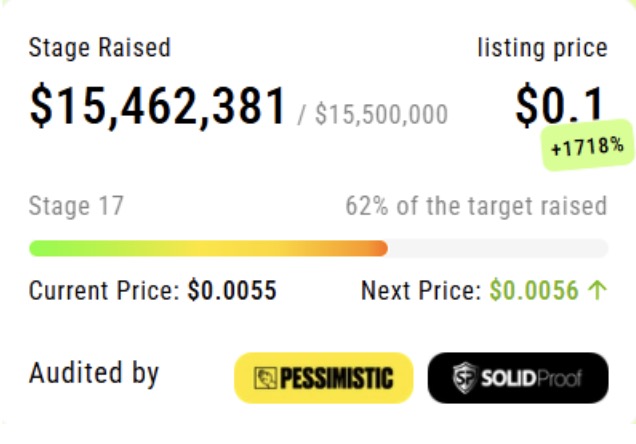Select the $15,462,381 raised amount
The height and width of the screenshot is (444, 636).
coord(158,106)
